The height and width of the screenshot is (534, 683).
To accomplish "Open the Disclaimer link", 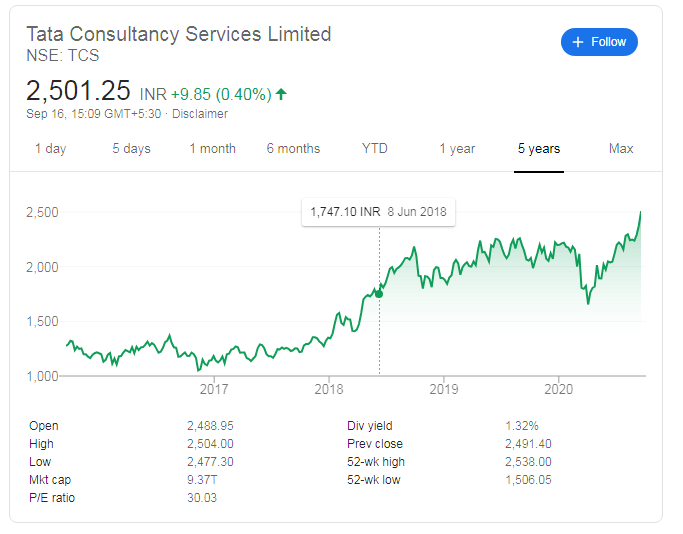I will tap(199, 114).
